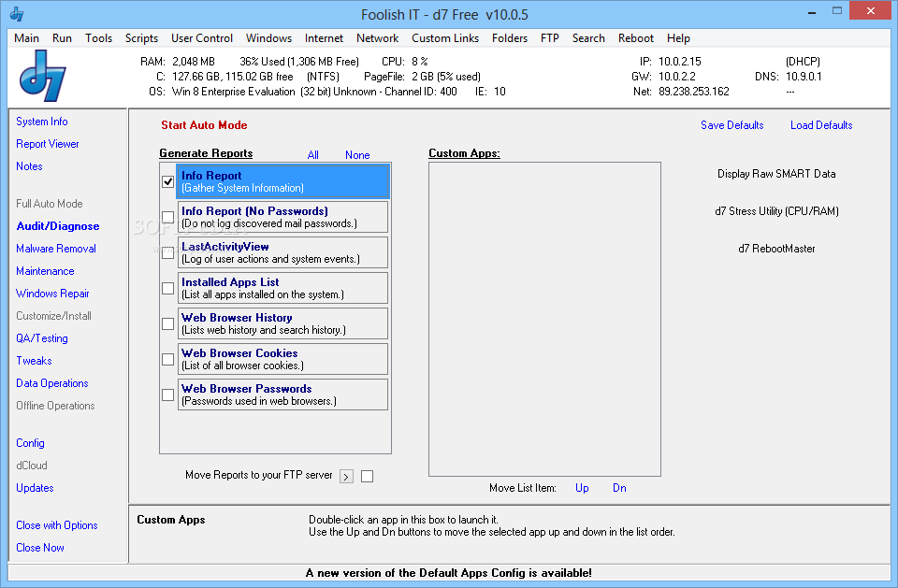Select None reports link

tap(357, 155)
